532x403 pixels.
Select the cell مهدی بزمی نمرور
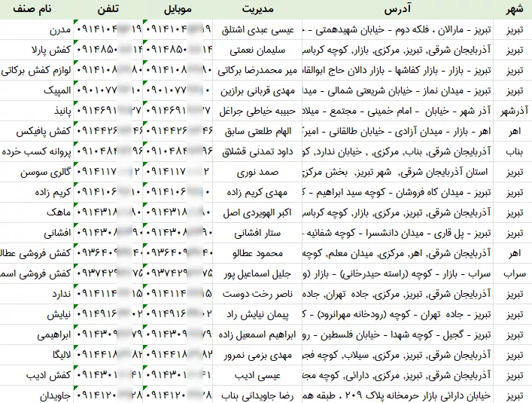click(257, 356)
